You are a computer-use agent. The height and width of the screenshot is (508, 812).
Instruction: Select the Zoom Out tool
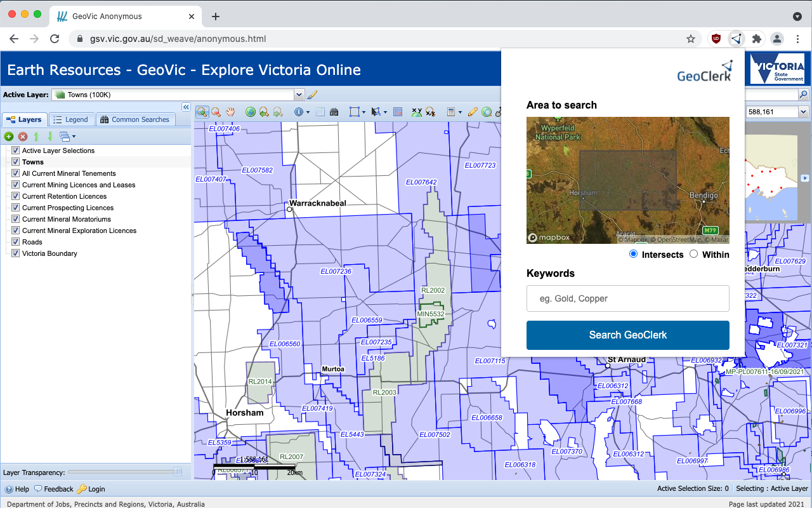point(216,112)
